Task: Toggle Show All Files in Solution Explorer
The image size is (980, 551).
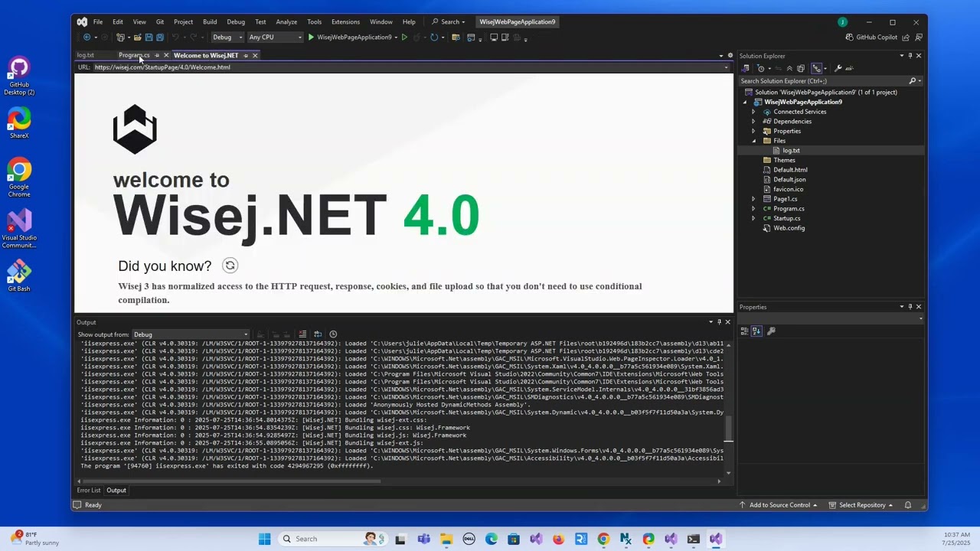Action: (801, 68)
